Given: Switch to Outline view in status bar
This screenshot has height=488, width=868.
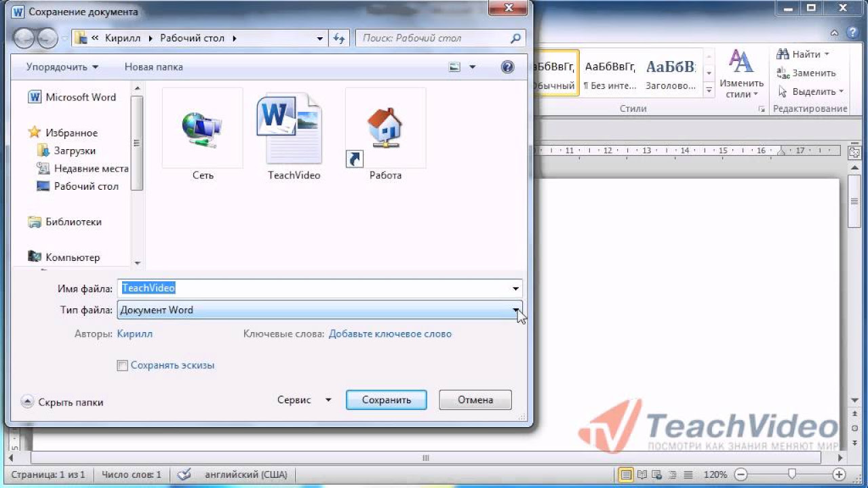Looking at the screenshot, I should 673,475.
